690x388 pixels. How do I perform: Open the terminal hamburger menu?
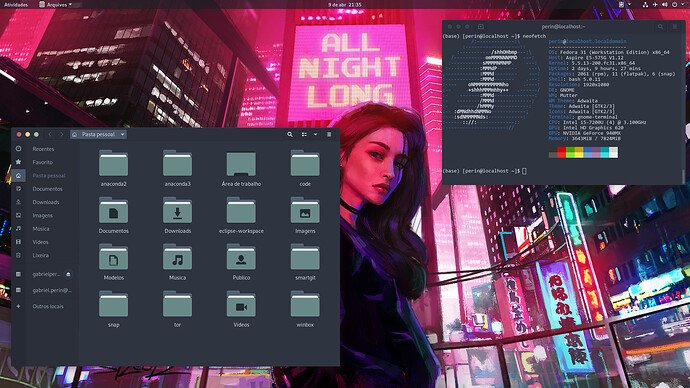click(x=675, y=26)
